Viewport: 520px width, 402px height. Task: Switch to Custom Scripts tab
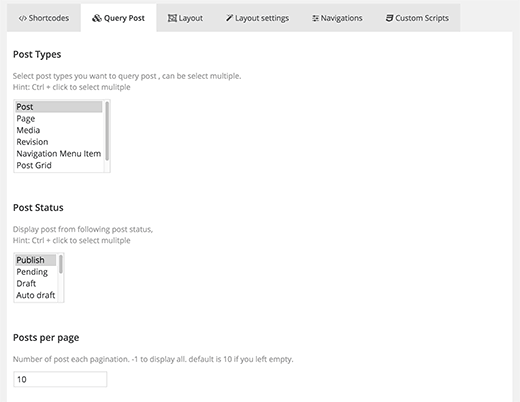[417, 18]
